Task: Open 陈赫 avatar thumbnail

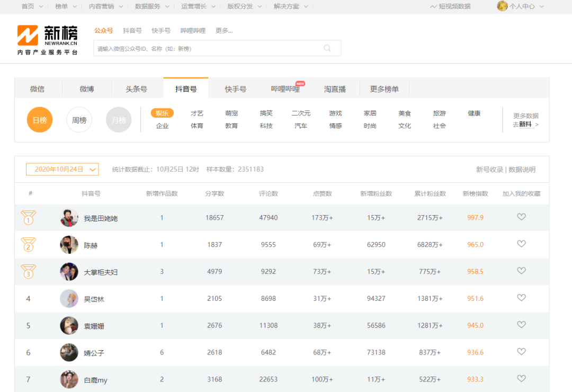Action: (x=69, y=245)
